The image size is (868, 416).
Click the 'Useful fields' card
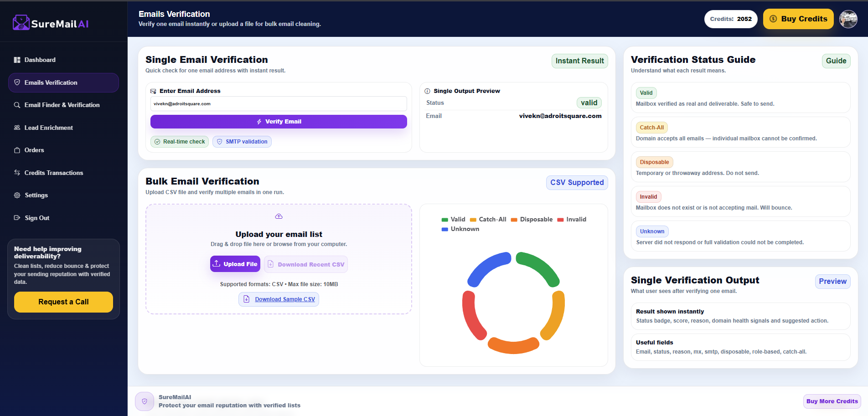(x=740, y=347)
